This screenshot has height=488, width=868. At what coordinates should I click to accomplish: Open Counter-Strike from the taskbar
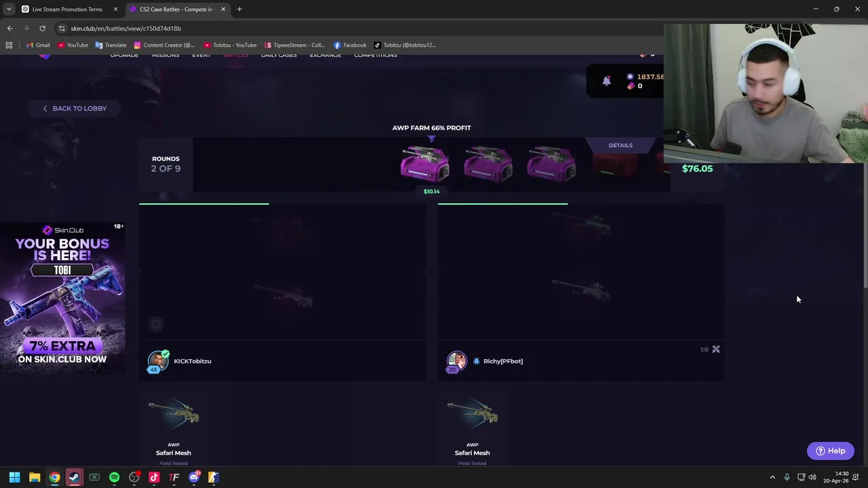(214, 477)
